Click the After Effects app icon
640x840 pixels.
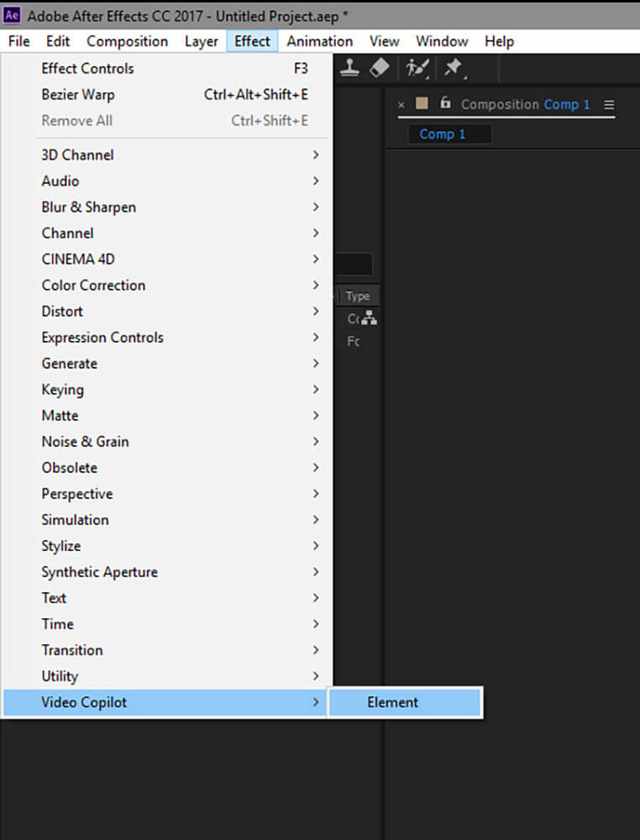click(11, 14)
